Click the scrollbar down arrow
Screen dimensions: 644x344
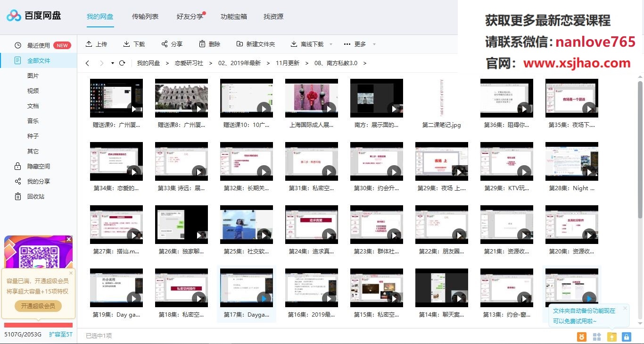coord(640,324)
